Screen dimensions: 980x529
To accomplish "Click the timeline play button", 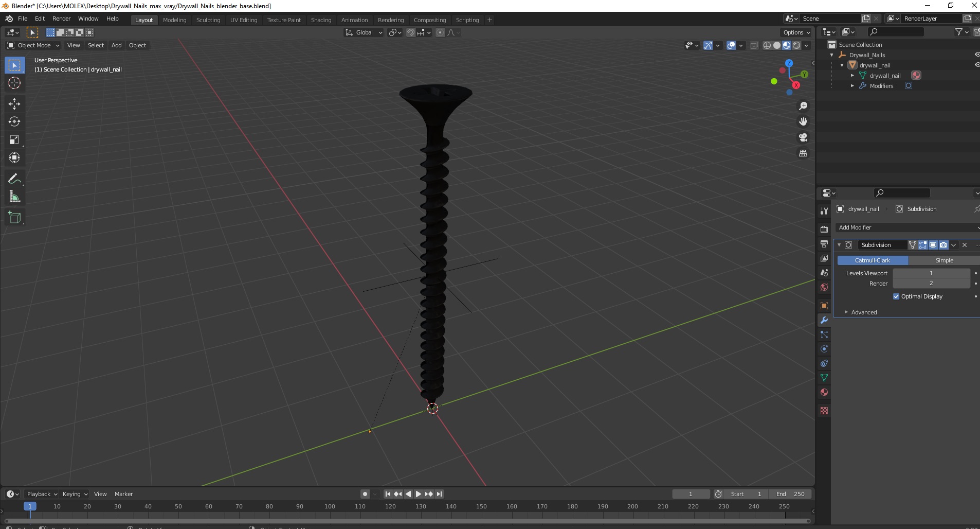I will [x=418, y=494].
